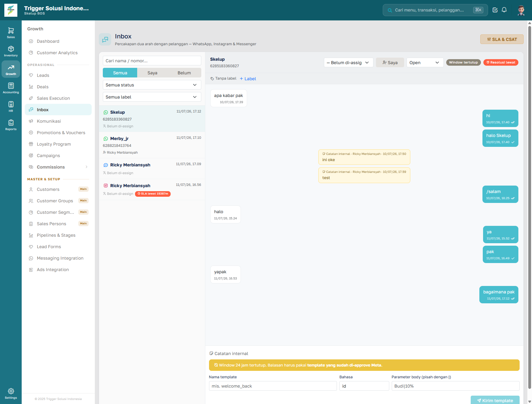
Task: Click the Inbox page header icon
Action: pyautogui.click(x=105, y=39)
